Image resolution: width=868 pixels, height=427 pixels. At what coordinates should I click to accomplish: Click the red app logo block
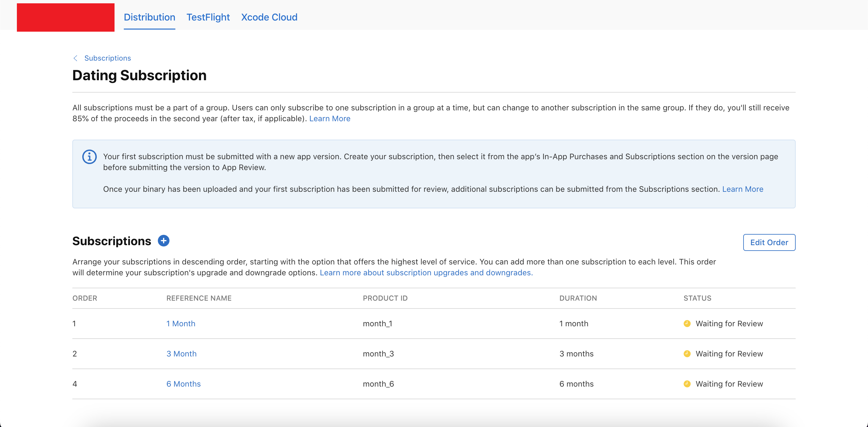tap(65, 17)
